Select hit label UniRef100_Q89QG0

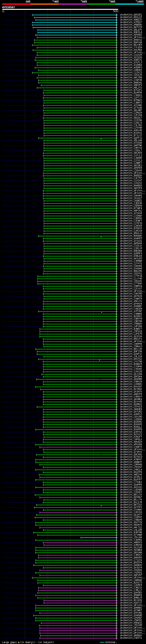click(131, 636)
